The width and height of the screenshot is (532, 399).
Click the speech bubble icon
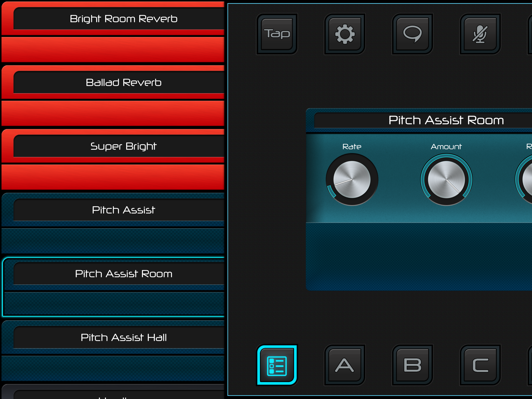pyautogui.click(x=412, y=34)
